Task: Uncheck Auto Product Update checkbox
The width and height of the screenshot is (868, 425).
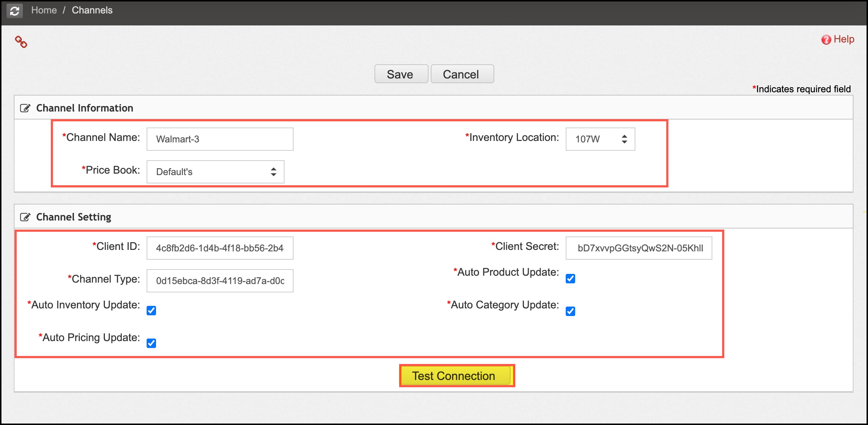Action: click(x=570, y=279)
